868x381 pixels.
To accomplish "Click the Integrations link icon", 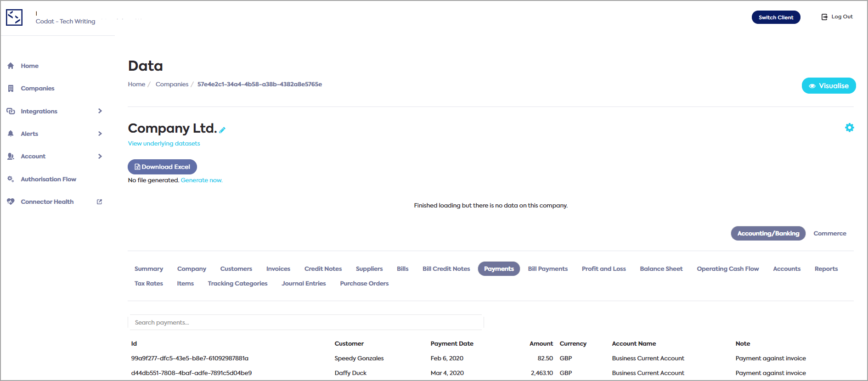I will 11,111.
